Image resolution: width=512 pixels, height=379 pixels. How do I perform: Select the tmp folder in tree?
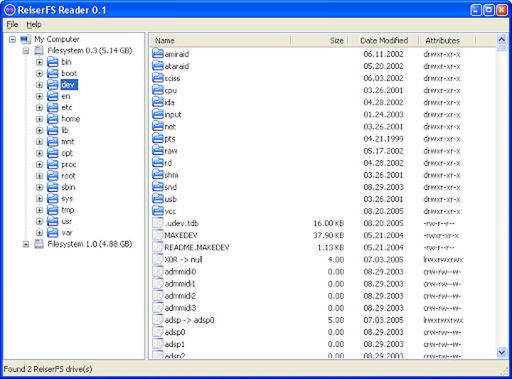[68, 210]
